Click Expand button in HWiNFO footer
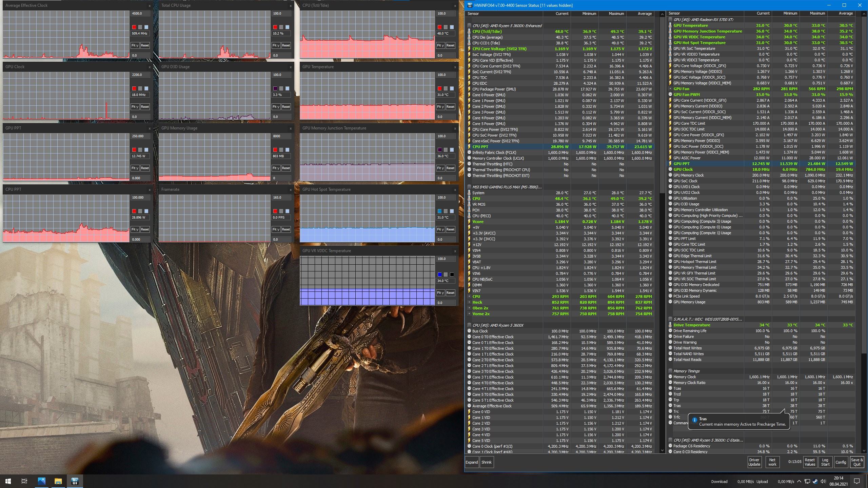 [472, 462]
